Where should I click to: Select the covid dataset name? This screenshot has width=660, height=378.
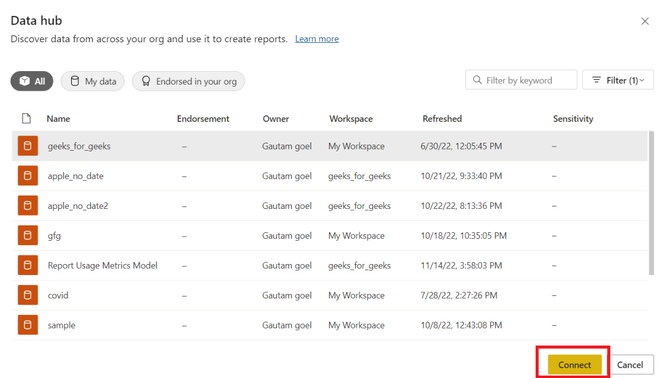[x=58, y=295]
